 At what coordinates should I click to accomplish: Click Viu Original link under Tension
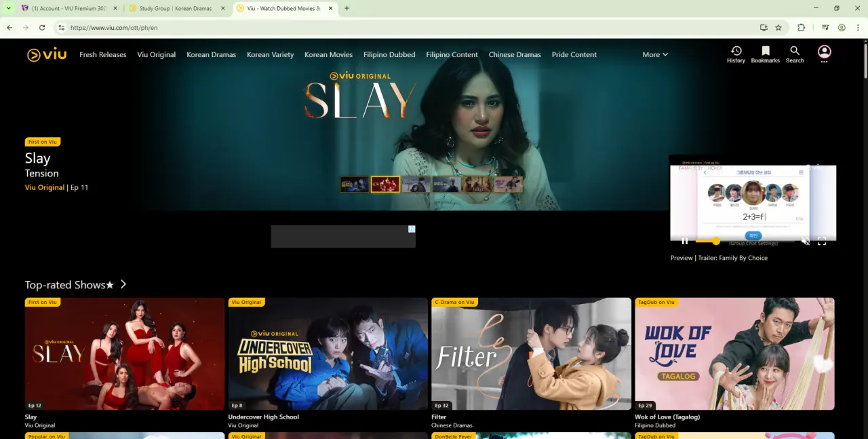[x=45, y=187]
